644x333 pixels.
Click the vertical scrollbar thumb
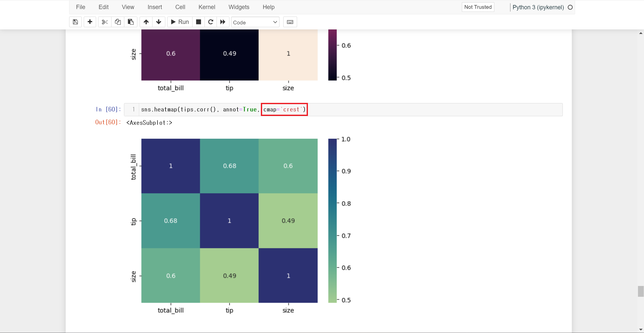640,291
